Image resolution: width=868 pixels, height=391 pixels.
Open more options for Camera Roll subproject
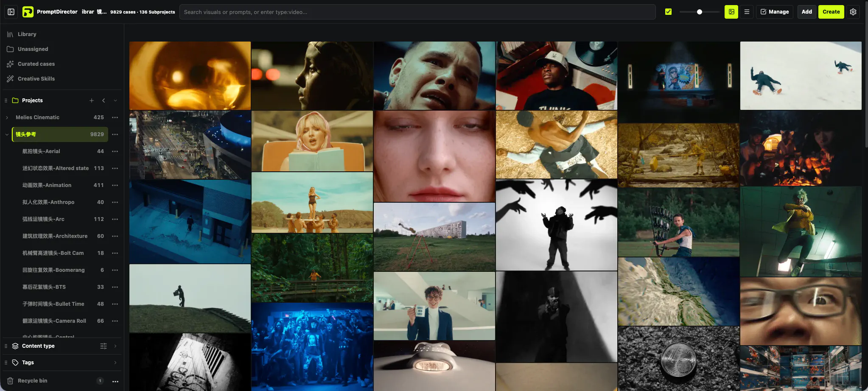coord(115,321)
